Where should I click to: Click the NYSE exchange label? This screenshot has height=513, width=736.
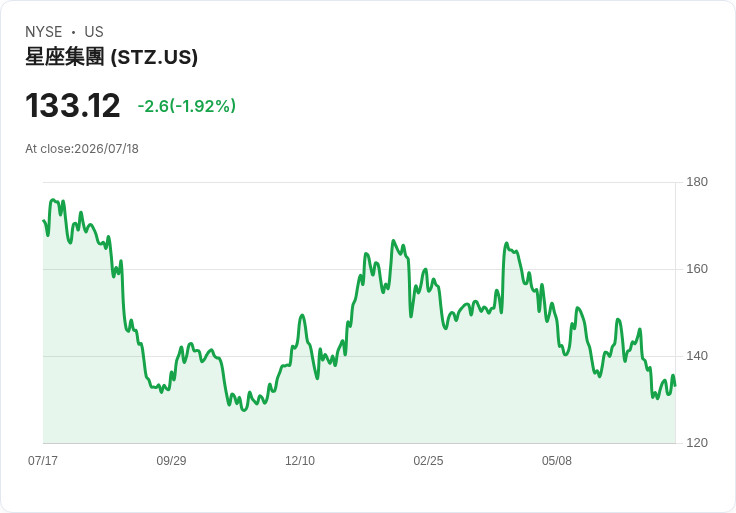click(44, 32)
